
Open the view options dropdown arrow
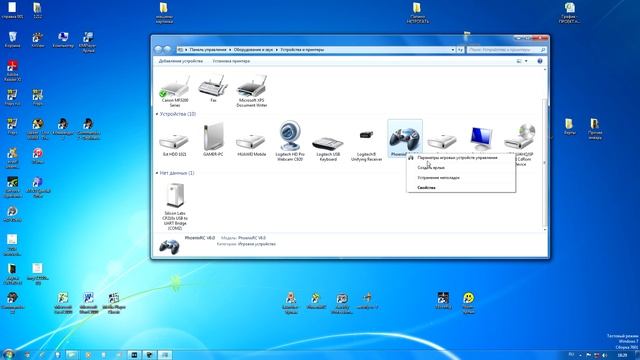click(x=526, y=61)
